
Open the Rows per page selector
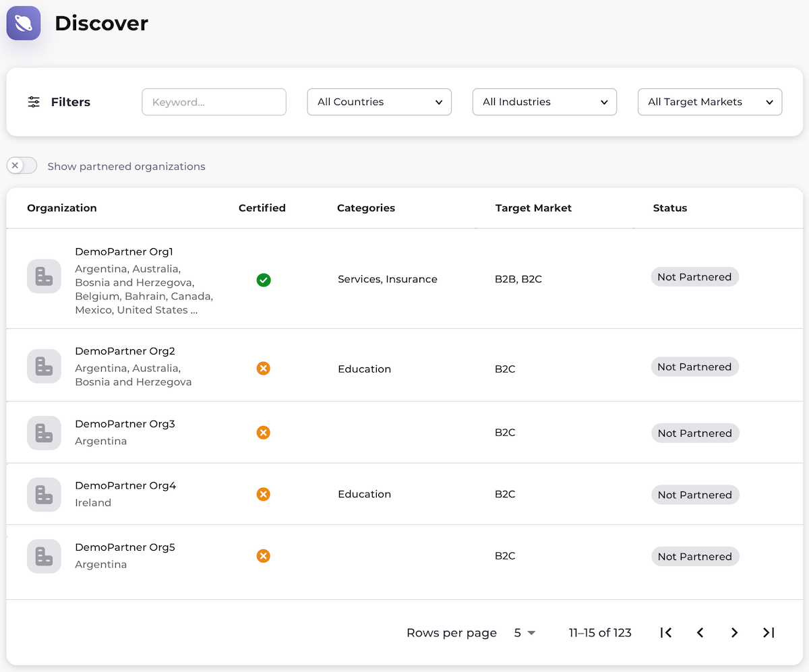coord(525,632)
